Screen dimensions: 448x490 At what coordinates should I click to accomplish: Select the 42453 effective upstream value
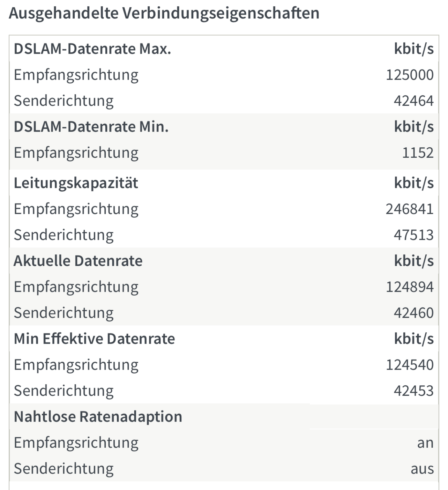[414, 390]
